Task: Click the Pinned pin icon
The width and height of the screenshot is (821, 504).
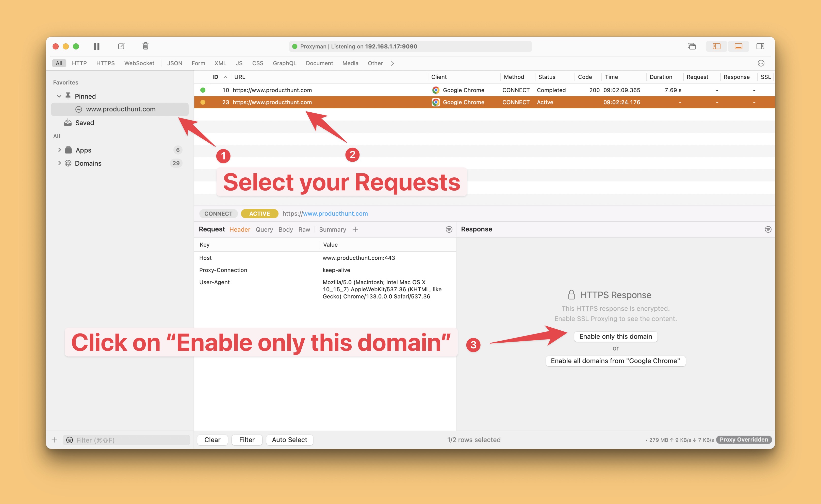Action: [68, 96]
